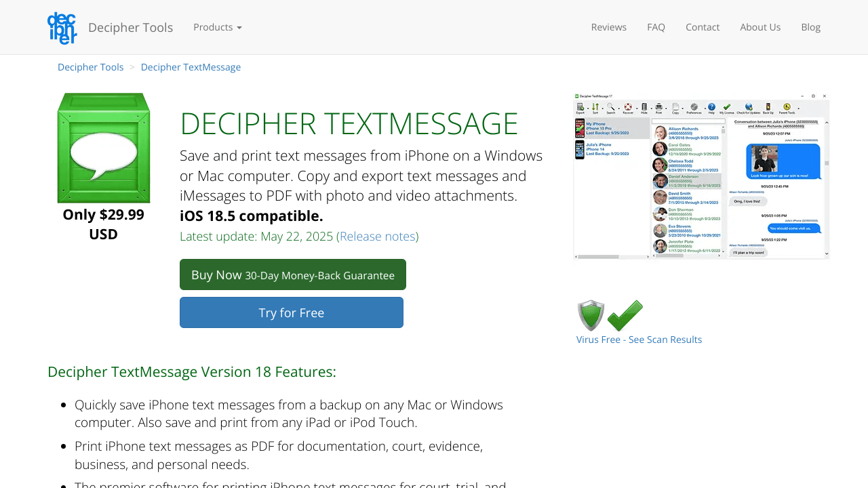Open the Blog link
868x488 pixels.
click(x=811, y=27)
